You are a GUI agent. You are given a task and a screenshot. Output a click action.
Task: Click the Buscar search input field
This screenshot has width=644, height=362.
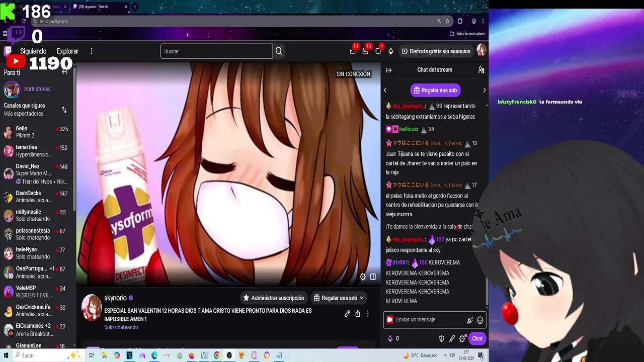[216, 51]
